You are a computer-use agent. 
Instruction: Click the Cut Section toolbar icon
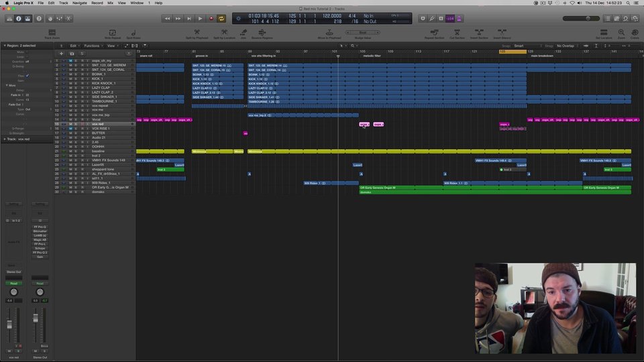click(457, 32)
